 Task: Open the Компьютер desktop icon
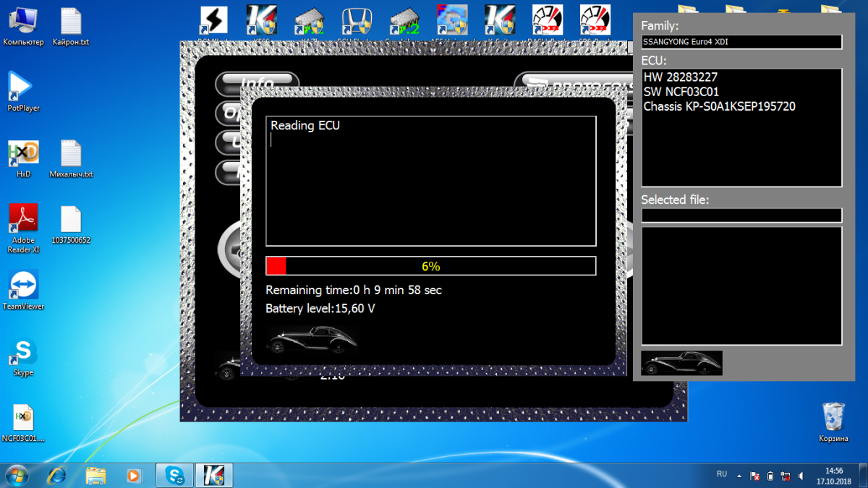[x=23, y=26]
